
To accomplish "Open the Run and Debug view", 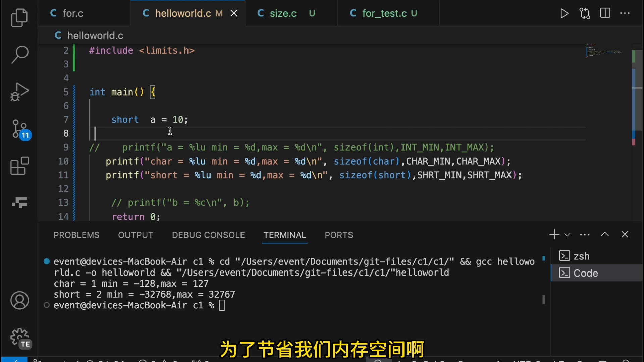I will point(19,92).
